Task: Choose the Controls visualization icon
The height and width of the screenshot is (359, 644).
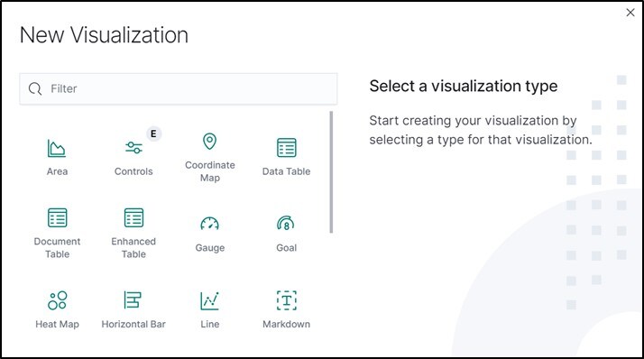Action: [133, 147]
